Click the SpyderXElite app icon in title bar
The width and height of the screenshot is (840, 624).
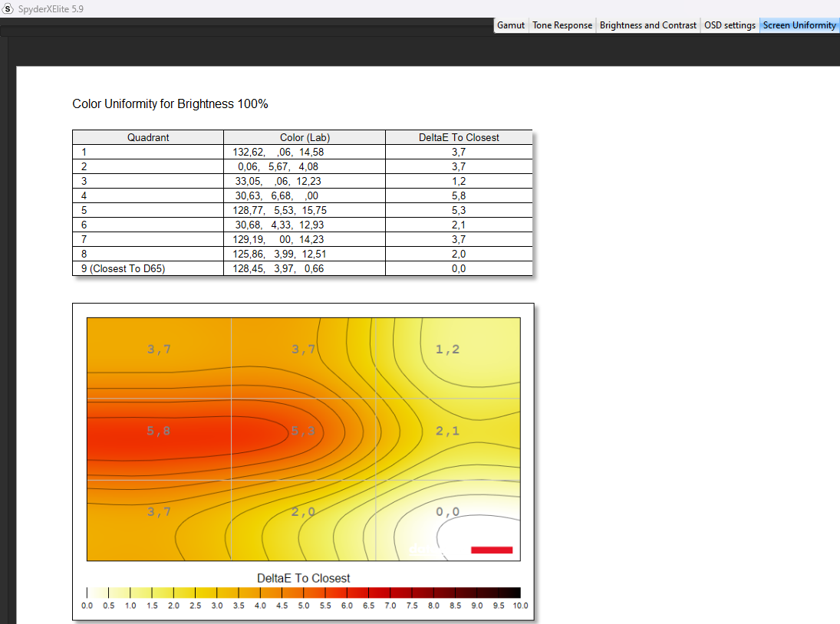pyautogui.click(x=8, y=8)
